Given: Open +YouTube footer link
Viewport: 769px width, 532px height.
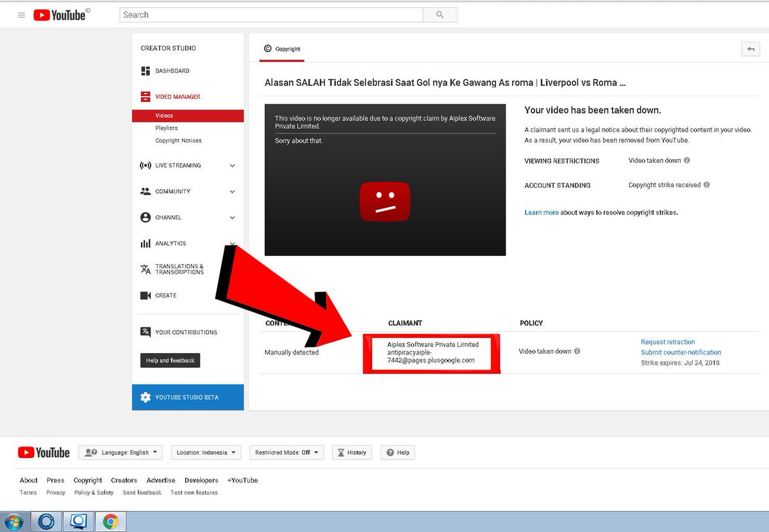Looking at the screenshot, I should (x=242, y=480).
